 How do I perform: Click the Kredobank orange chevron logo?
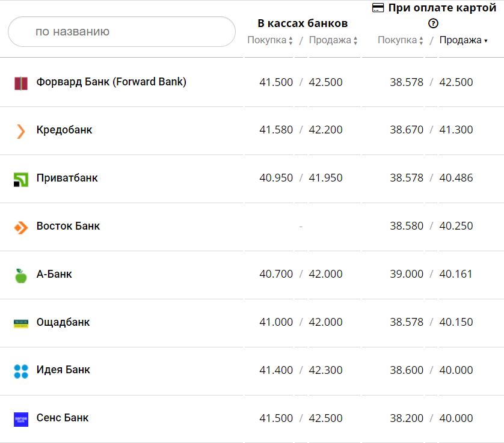click(21, 131)
